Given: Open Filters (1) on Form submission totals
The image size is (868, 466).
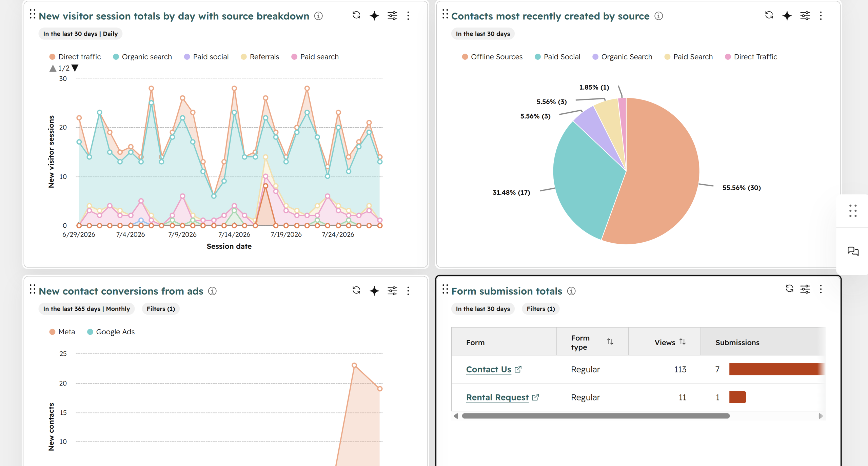Looking at the screenshot, I should 541,309.
